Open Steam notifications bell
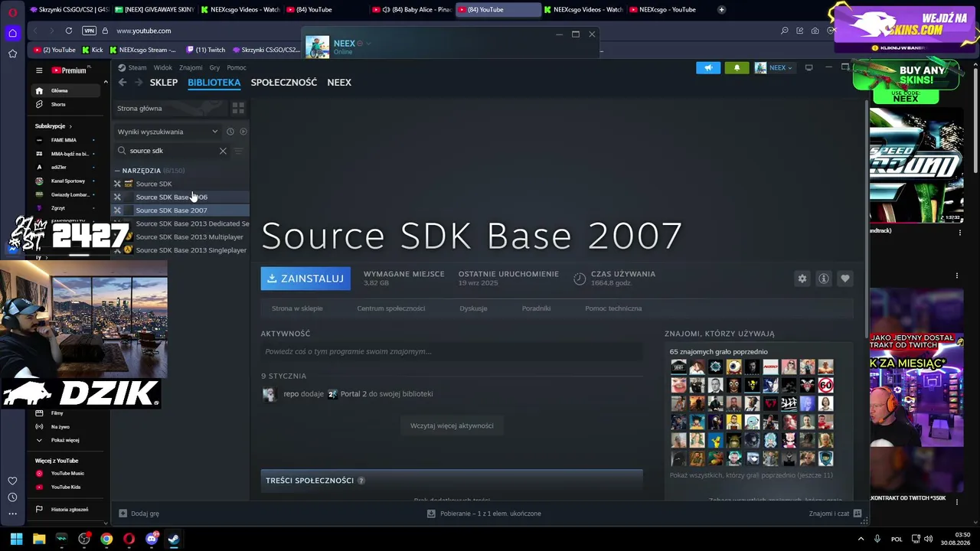 pyautogui.click(x=737, y=67)
